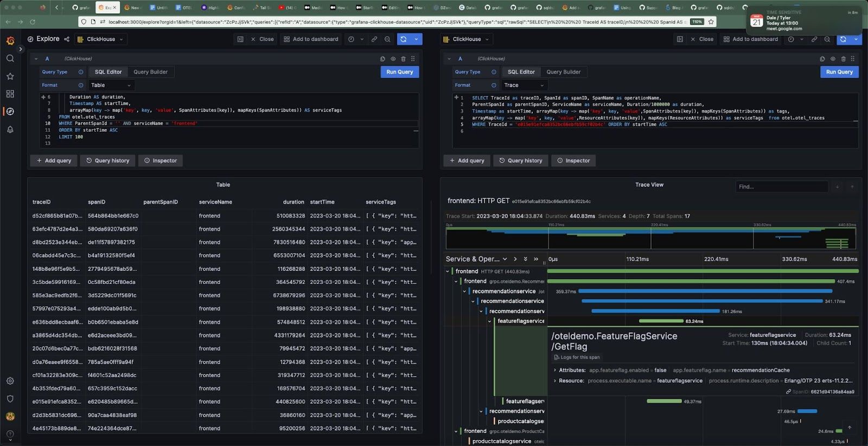The height and width of the screenshot is (446, 868).
Task: Select SQL Editor in the right pane
Action: click(x=521, y=72)
